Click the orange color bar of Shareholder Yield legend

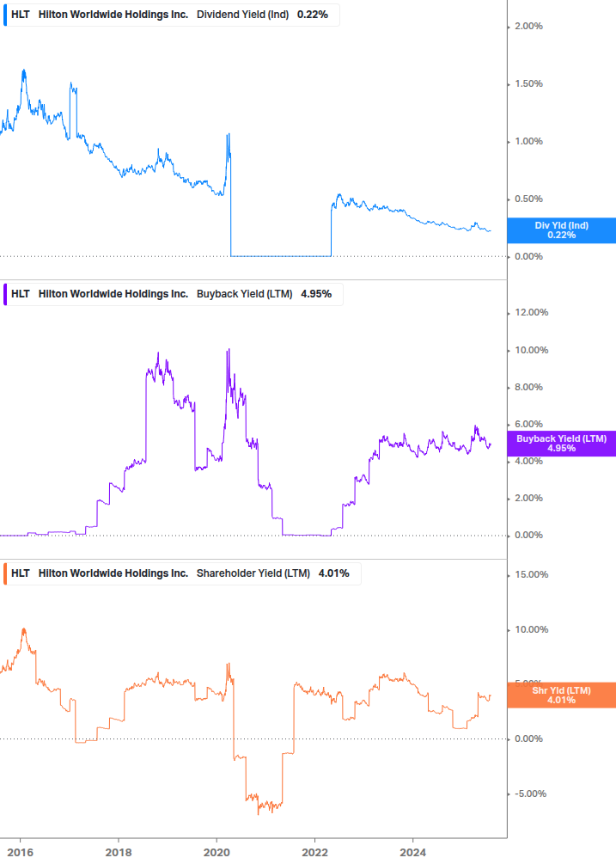tap(5, 573)
